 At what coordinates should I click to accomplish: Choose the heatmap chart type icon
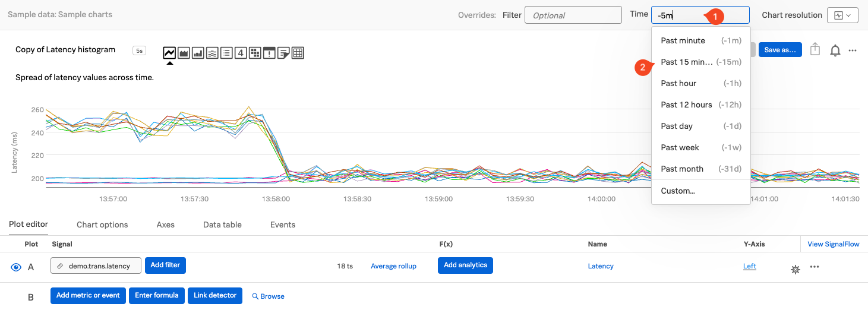255,53
